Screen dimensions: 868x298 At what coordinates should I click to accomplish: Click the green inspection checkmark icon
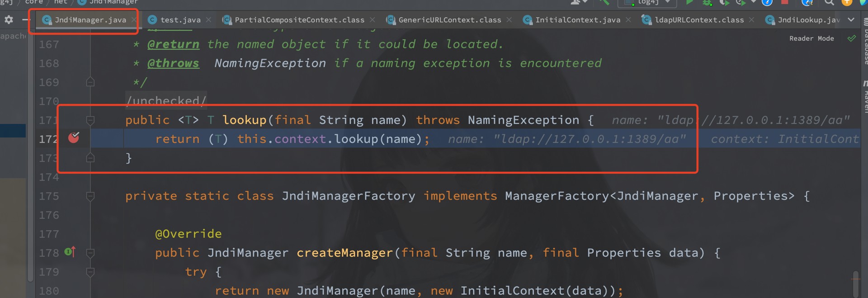coord(852,38)
